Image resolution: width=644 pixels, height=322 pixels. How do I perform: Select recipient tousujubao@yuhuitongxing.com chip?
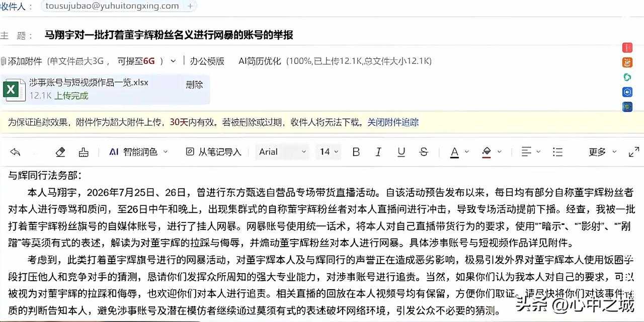(112, 6)
